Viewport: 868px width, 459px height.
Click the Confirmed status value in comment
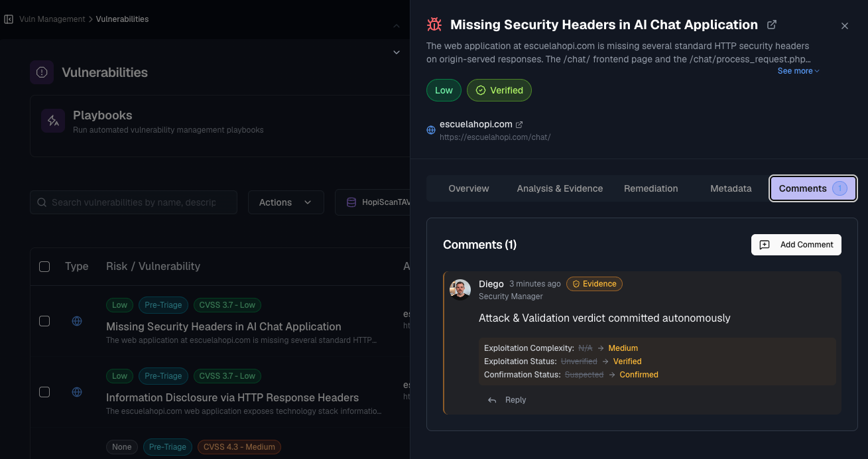click(639, 375)
